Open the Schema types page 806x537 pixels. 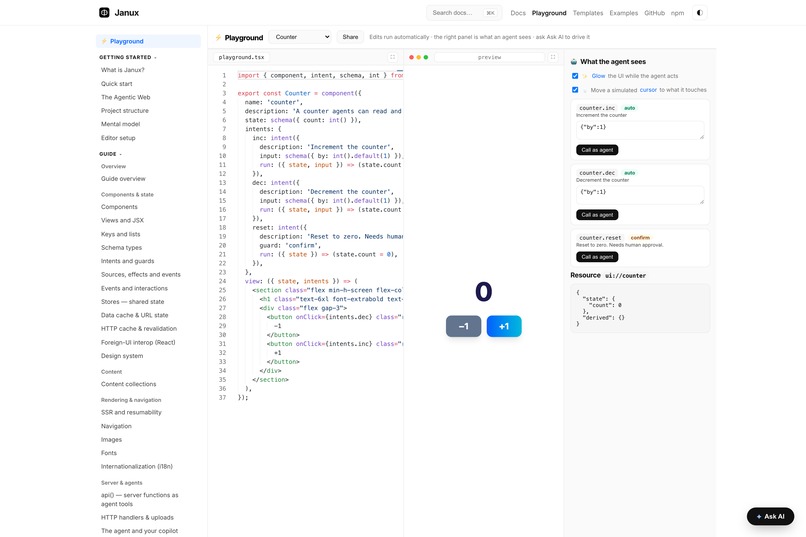(x=121, y=247)
